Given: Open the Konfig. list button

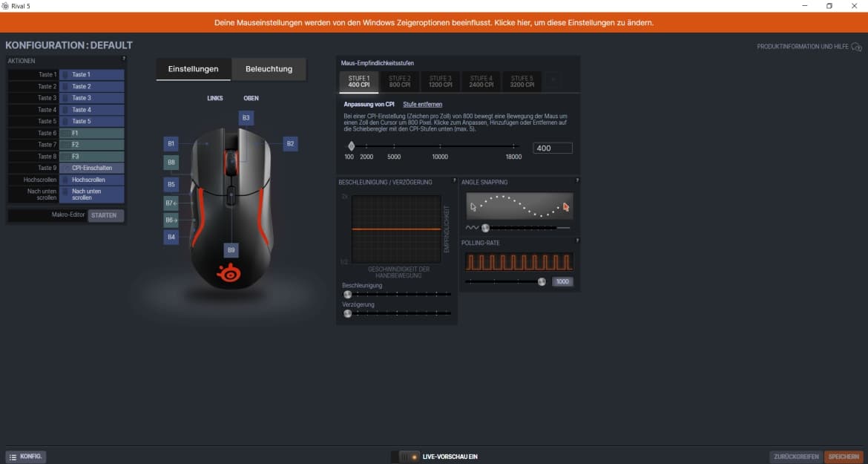Looking at the screenshot, I should [26, 457].
